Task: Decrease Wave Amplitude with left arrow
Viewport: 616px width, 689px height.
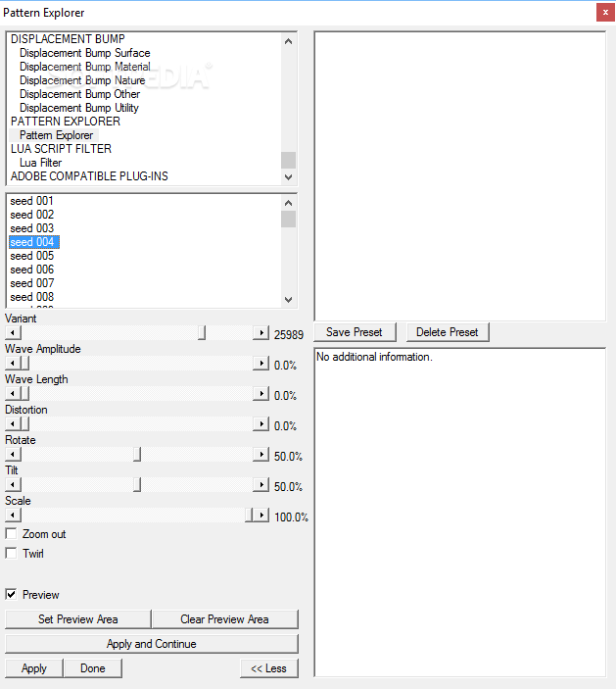Action: 13,363
